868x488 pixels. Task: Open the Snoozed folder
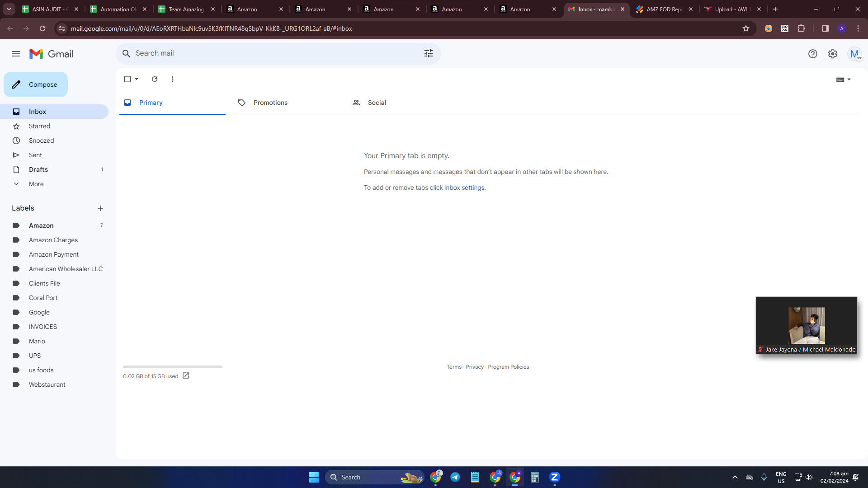pyautogui.click(x=54, y=141)
